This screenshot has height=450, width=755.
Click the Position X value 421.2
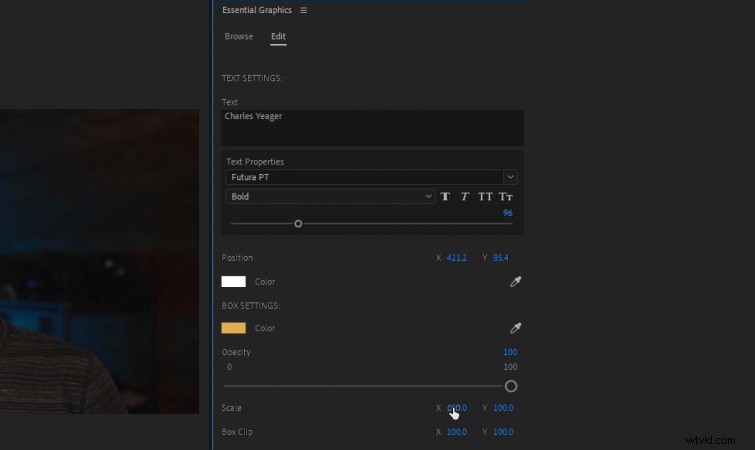pyautogui.click(x=456, y=258)
